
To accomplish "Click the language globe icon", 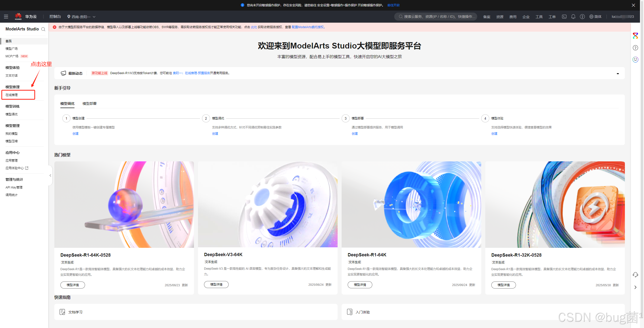I will coord(591,17).
